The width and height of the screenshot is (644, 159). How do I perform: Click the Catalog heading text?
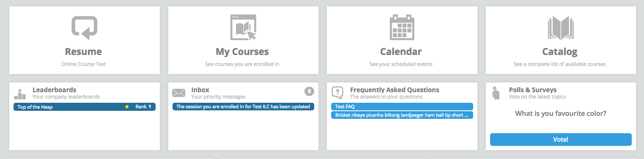pyautogui.click(x=560, y=52)
